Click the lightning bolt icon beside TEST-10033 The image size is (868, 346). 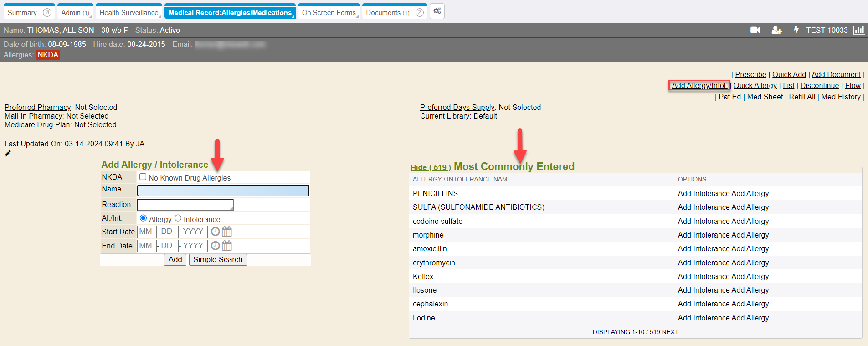(x=796, y=30)
